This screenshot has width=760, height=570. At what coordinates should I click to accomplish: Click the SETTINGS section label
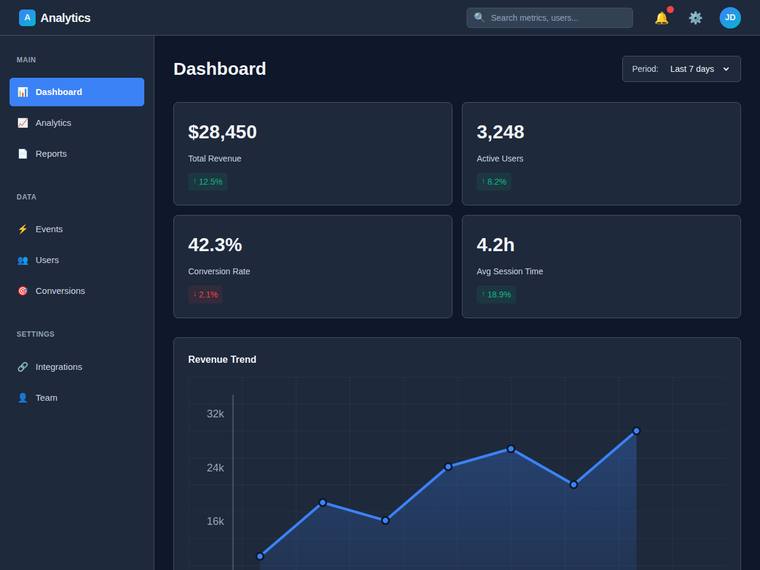(x=35, y=334)
